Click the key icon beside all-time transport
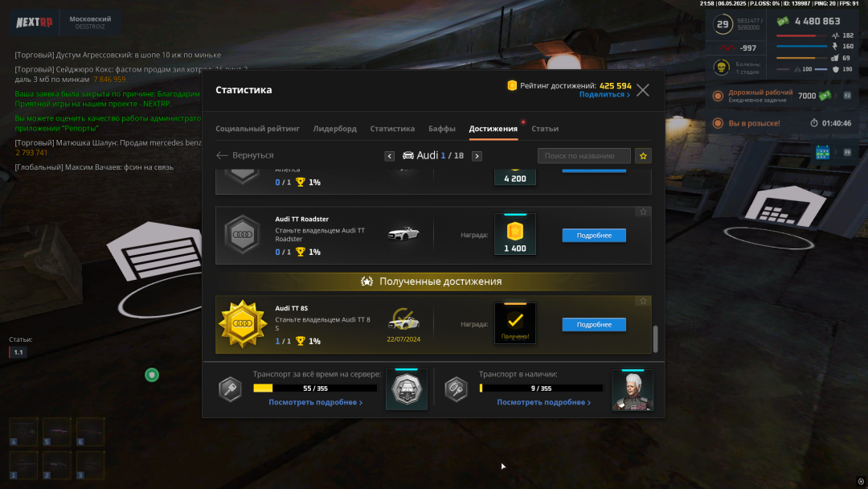The image size is (868, 489). pos(230,388)
